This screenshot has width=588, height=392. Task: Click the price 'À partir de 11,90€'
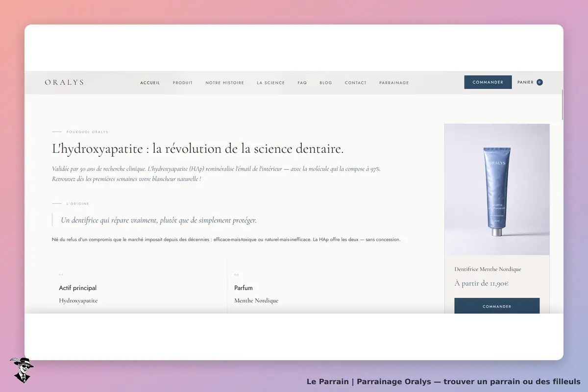tap(481, 283)
